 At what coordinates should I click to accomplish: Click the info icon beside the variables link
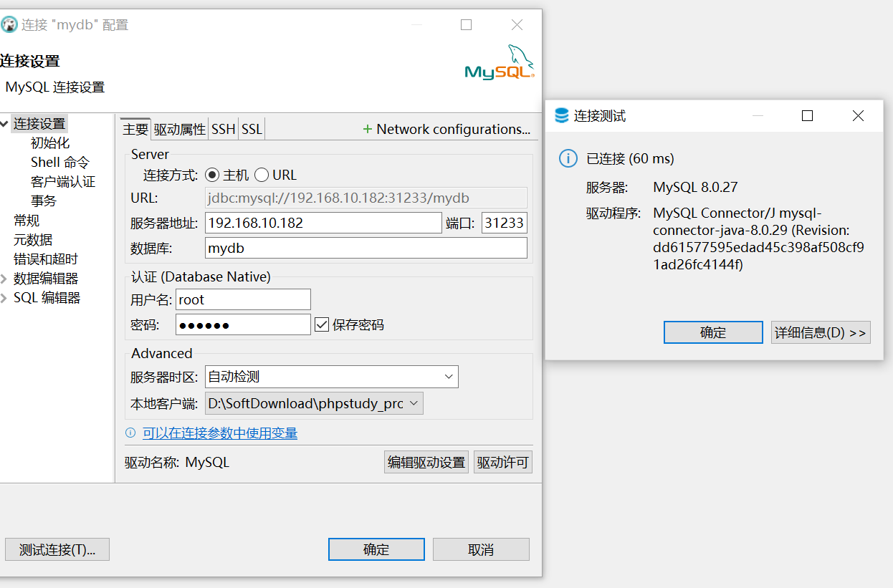[130, 433]
